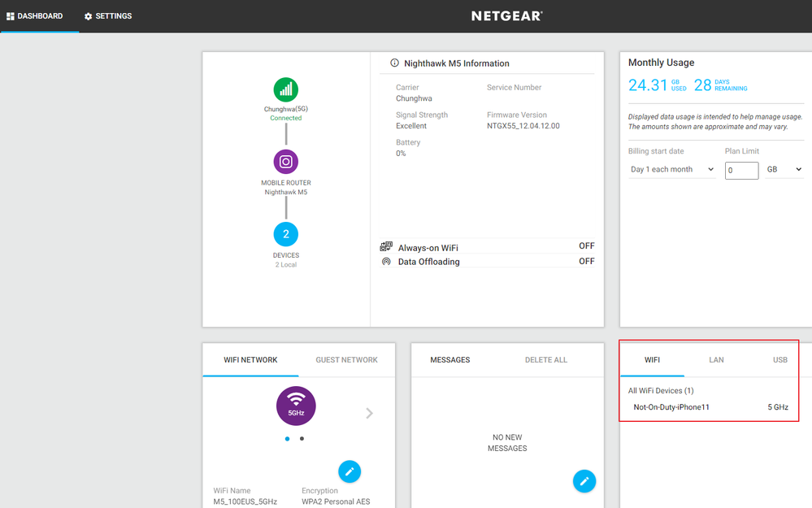Click the purple Mobile Router icon
812x508 pixels.
[x=286, y=162]
